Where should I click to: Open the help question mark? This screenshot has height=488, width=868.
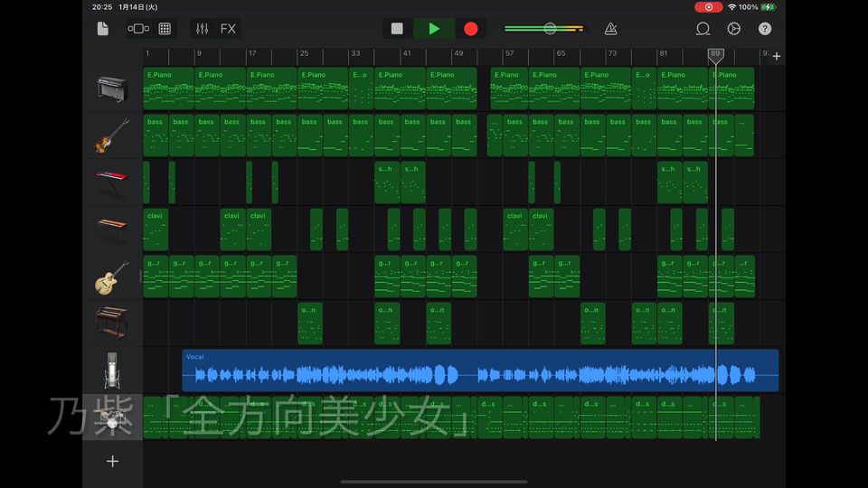pos(765,29)
